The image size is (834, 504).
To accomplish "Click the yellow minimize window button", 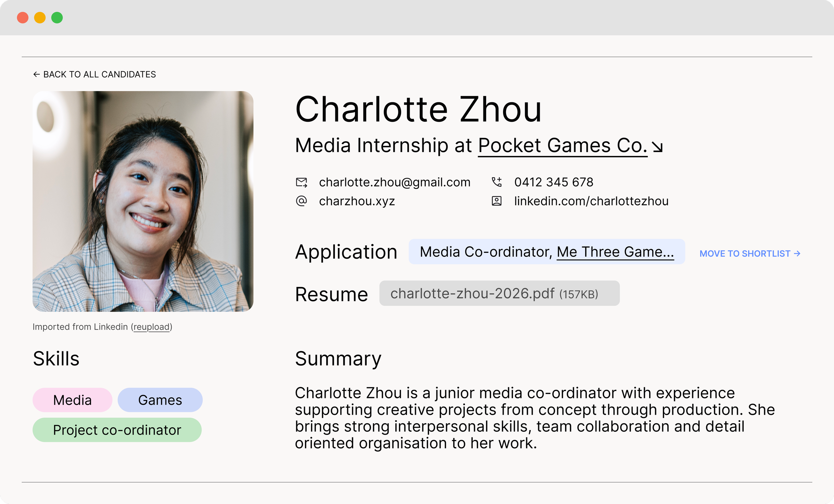I will pyautogui.click(x=40, y=18).
